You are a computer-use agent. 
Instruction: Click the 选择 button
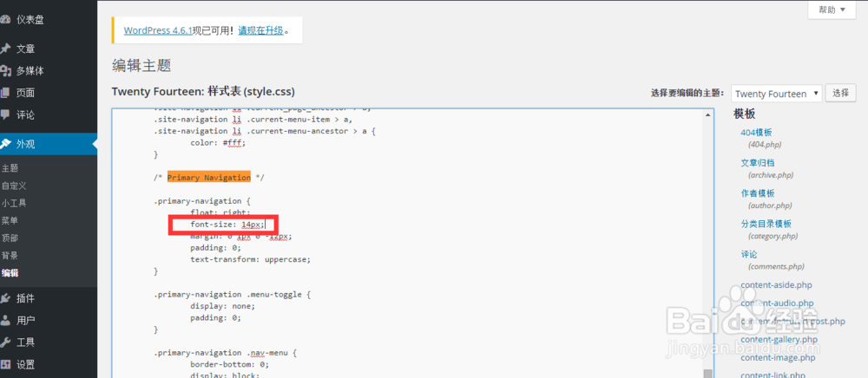(840, 93)
